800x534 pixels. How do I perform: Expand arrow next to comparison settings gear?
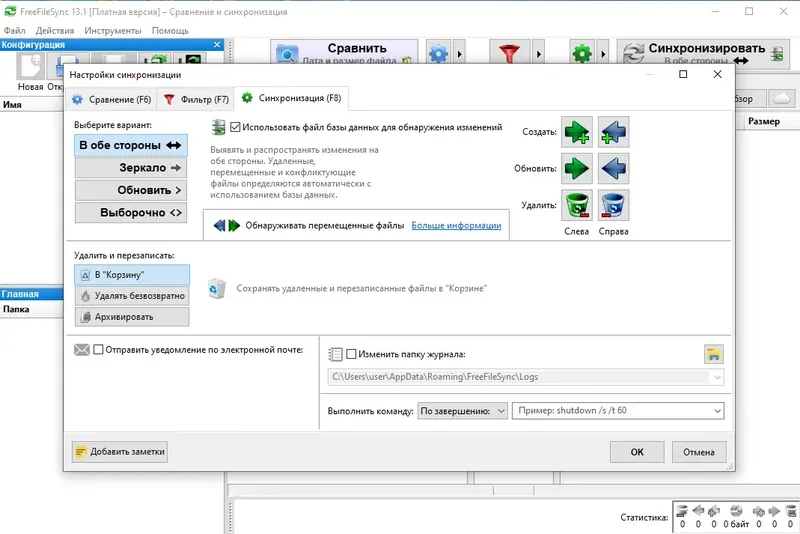point(459,53)
